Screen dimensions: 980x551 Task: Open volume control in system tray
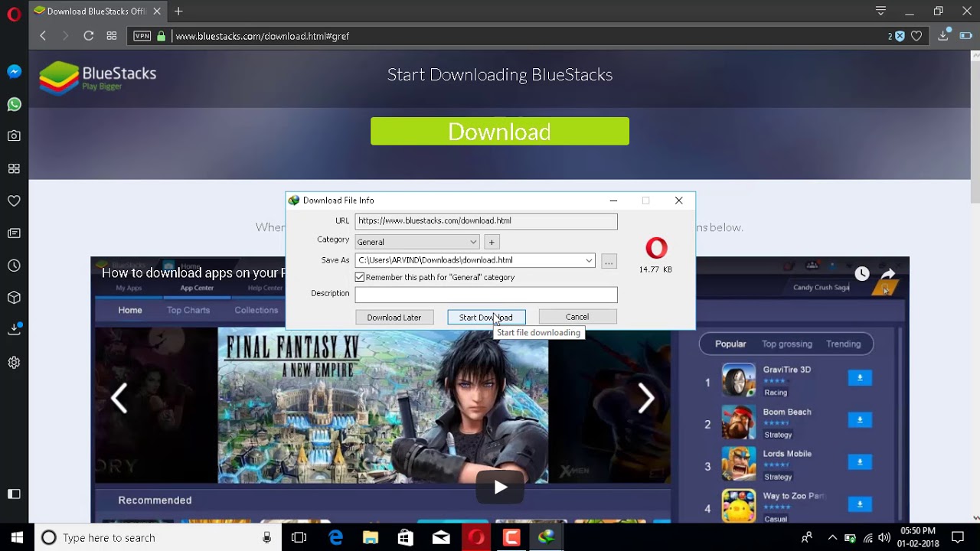click(x=884, y=538)
